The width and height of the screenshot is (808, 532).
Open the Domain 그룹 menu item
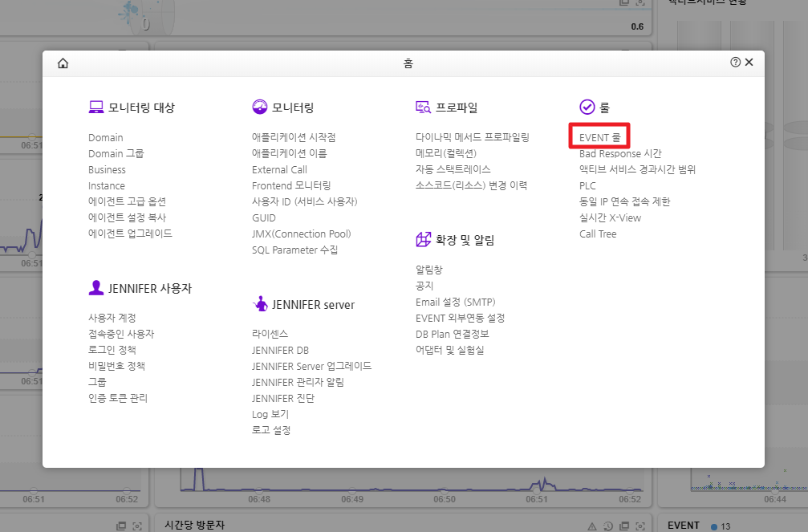pos(116,153)
